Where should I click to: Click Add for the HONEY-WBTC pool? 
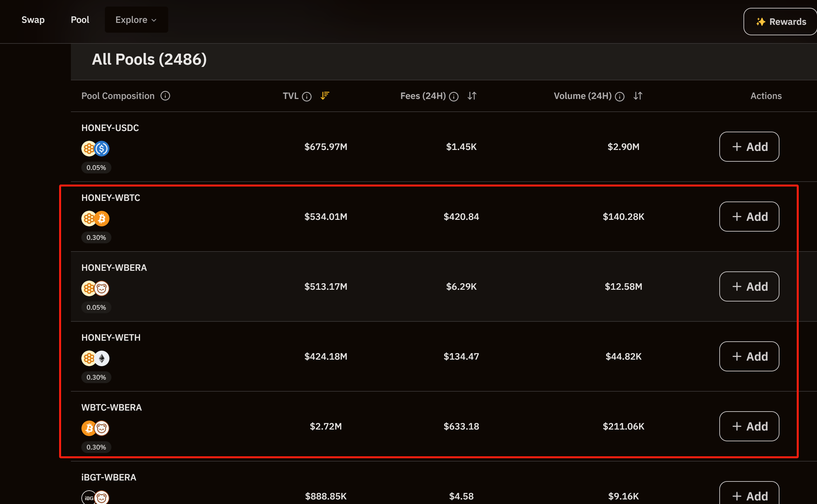pyautogui.click(x=749, y=217)
